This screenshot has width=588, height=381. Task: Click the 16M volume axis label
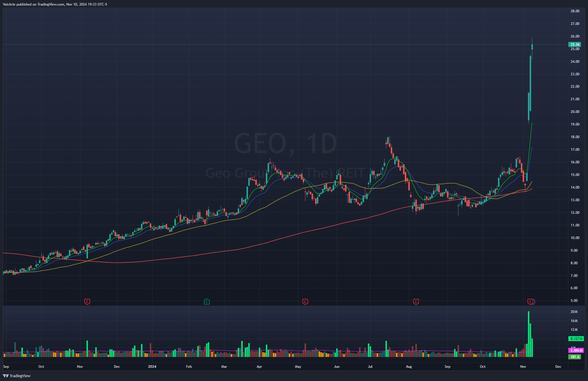click(574, 321)
